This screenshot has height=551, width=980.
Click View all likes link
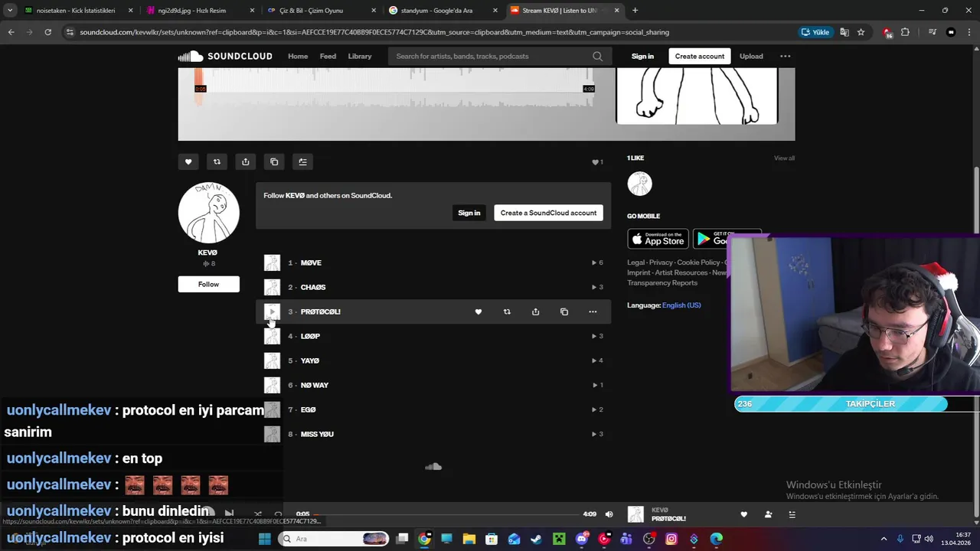click(x=784, y=158)
